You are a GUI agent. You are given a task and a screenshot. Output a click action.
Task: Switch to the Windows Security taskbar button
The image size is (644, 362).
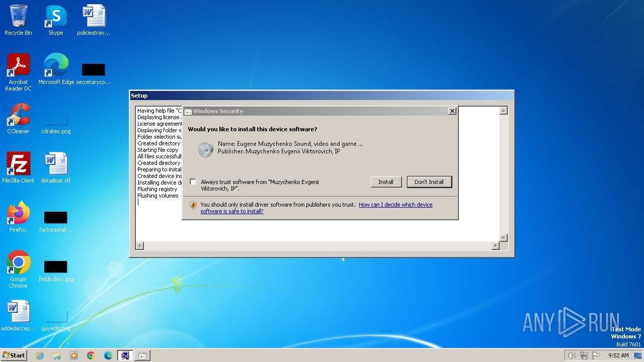tap(142, 355)
